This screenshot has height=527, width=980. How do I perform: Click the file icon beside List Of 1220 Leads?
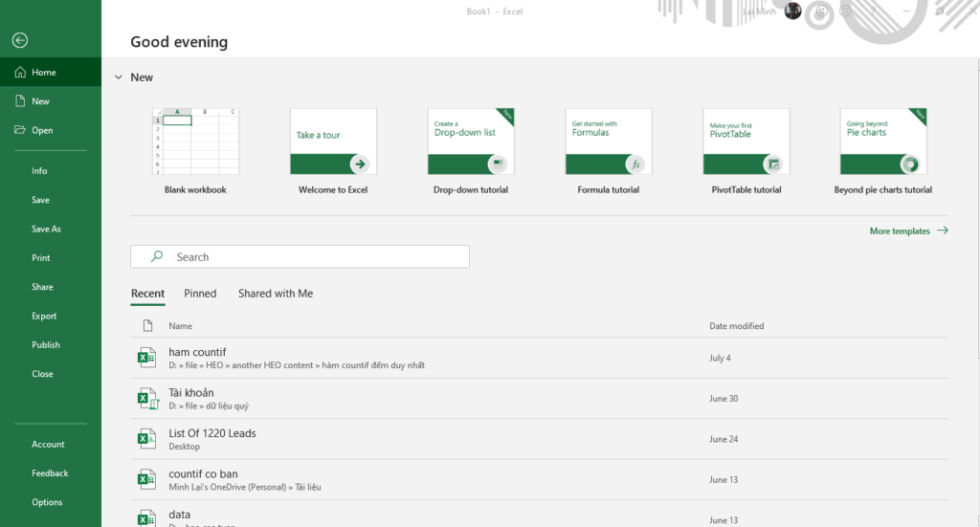[x=145, y=439]
